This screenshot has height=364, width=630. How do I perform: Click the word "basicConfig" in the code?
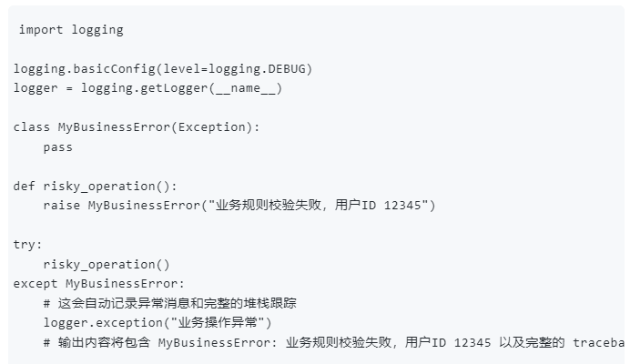pos(113,69)
